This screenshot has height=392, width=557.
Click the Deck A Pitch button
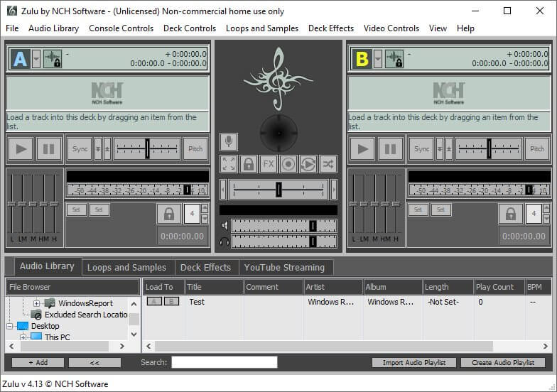[x=195, y=149]
